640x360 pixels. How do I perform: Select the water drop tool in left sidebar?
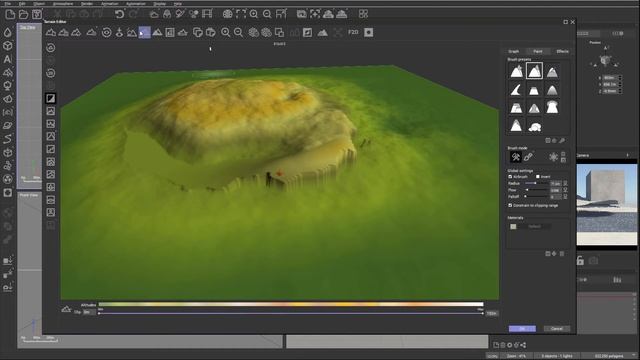[x=8, y=32]
